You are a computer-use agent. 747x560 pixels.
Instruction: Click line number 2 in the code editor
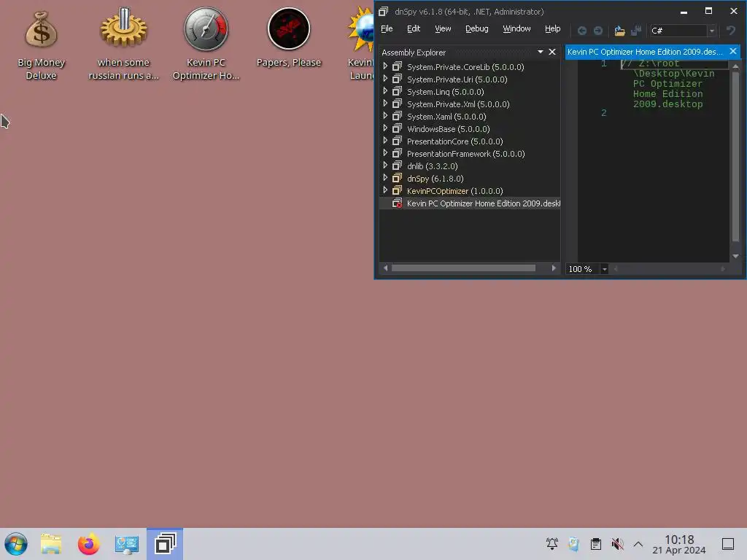click(603, 113)
